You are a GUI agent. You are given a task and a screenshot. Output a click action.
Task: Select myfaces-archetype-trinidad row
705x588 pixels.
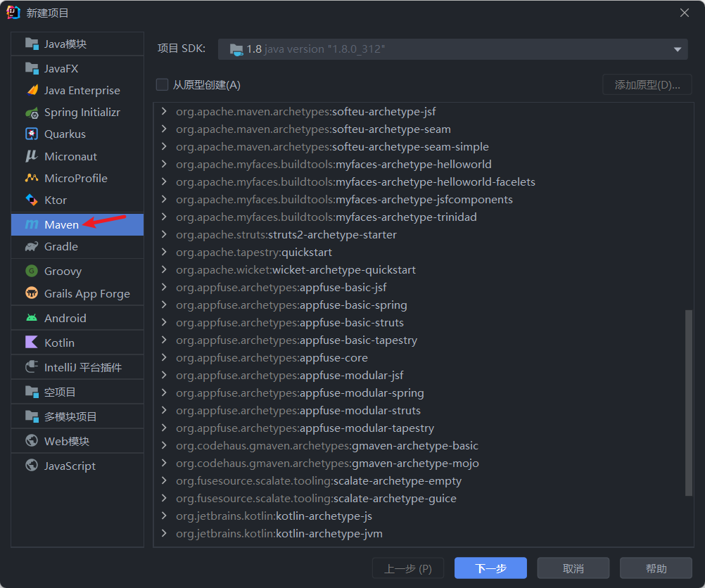click(x=423, y=217)
